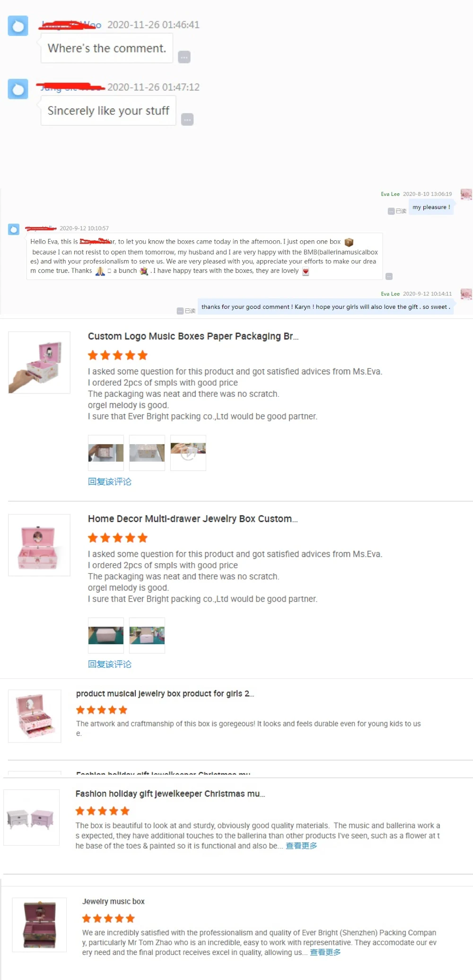Click Eva Lee's avatar beside the 10:14:11 reply
Viewport: 473px width, 980px height.
[x=466, y=294]
